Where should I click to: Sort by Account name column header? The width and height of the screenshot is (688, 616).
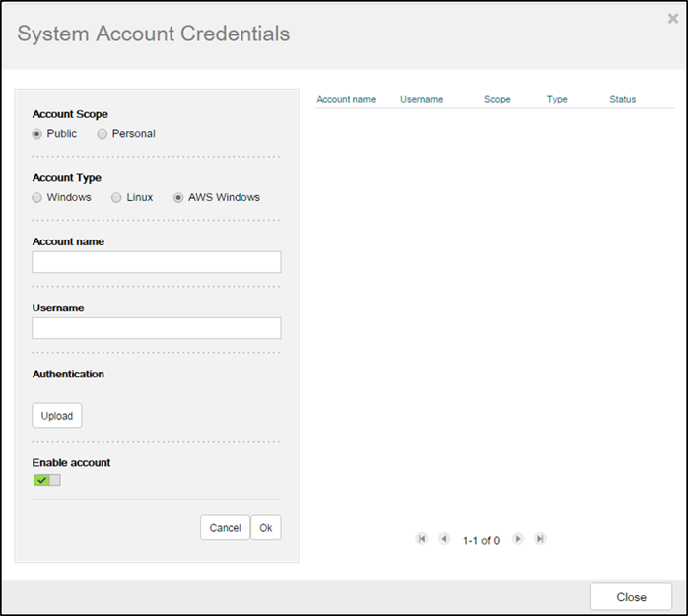click(346, 100)
